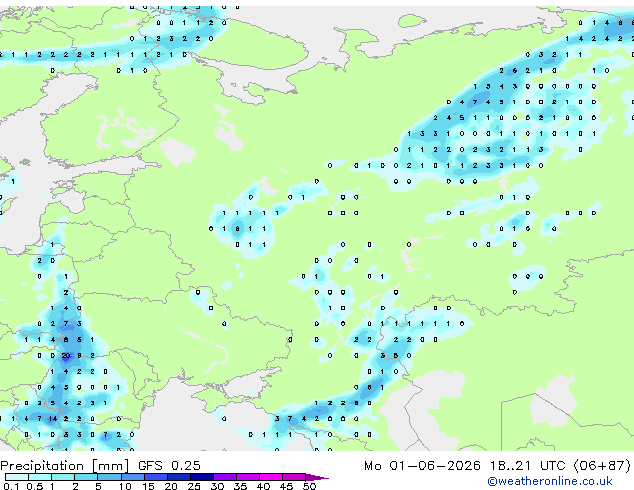Viewport: 634px width, 490px height.
Task: Select the 0.5–1 mm legend color swatch
Action: 40,477
